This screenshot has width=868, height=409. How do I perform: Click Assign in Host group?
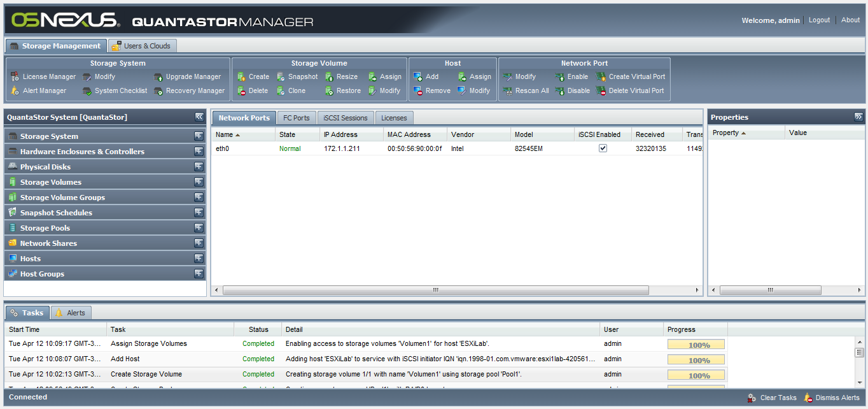pyautogui.click(x=474, y=76)
